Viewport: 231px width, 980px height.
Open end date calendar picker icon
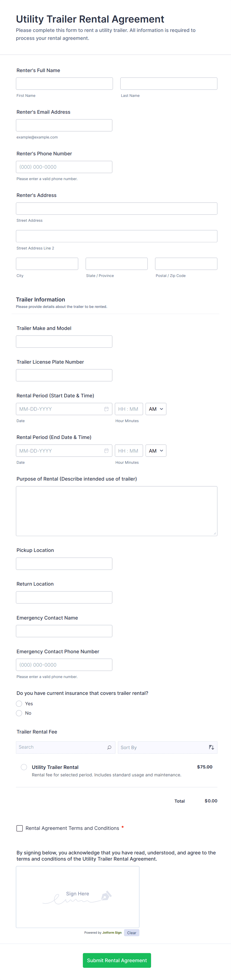pyautogui.click(x=106, y=451)
